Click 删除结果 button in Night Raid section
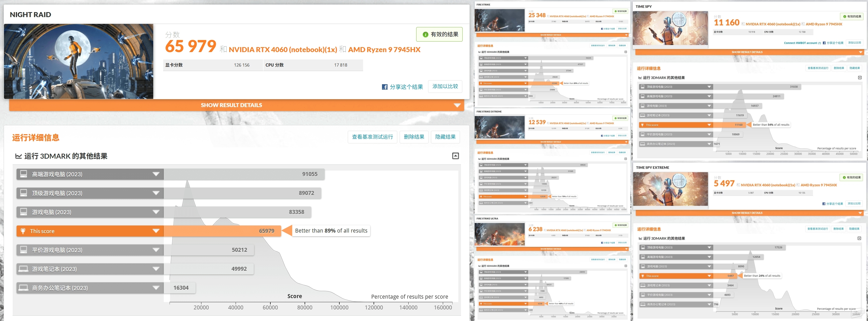Screen dimensions: 868x321 414,137
